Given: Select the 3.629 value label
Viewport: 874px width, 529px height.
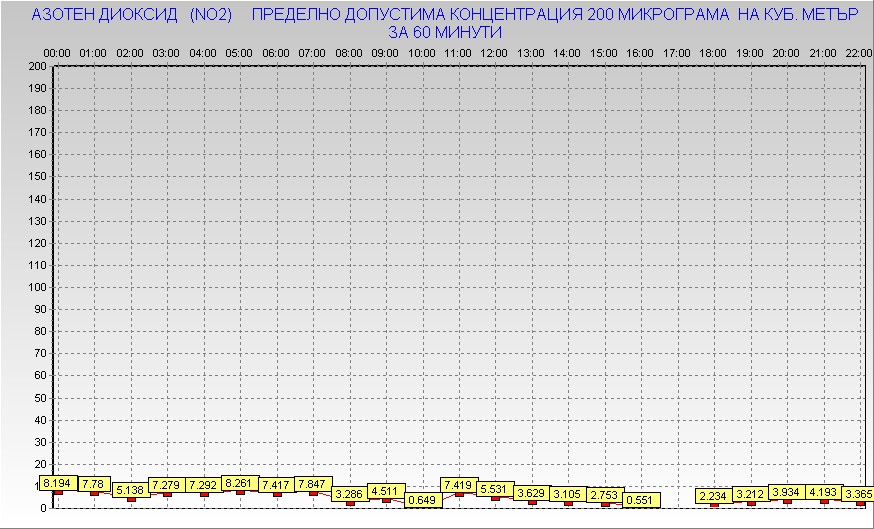Looking at the screenshot, I should click(x=532, y=493).
